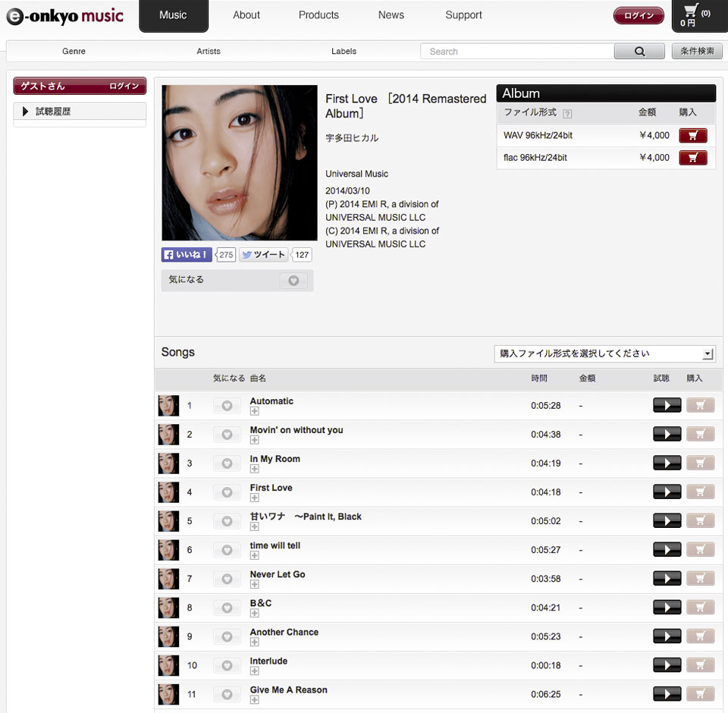Expand the plus icon under Interlude

255,671
